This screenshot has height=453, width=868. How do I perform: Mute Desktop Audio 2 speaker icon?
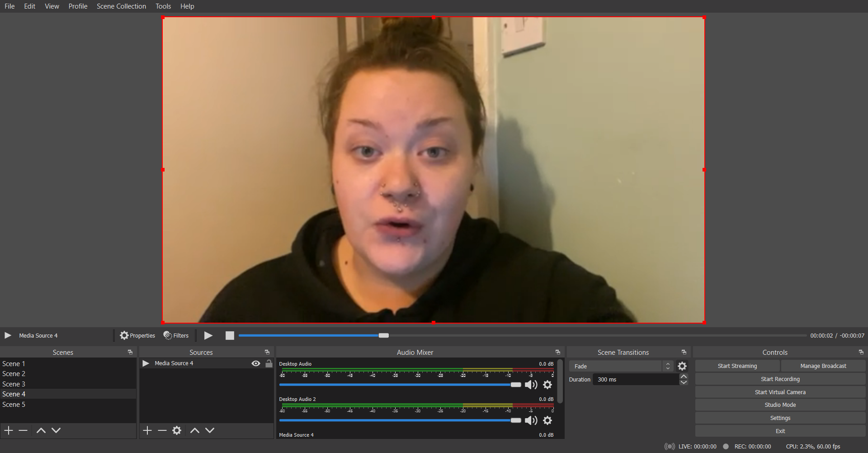[x=531, y=420]
